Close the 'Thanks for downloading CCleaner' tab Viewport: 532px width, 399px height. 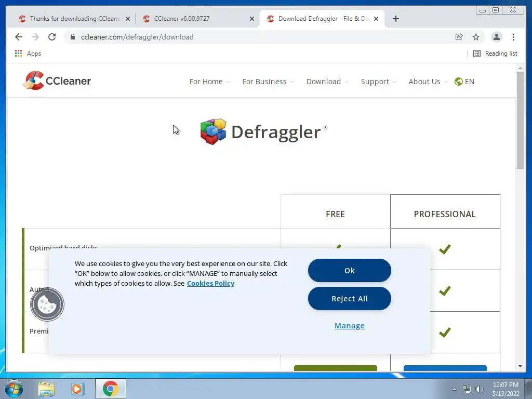pyautogui.click(x=128, y=19)
